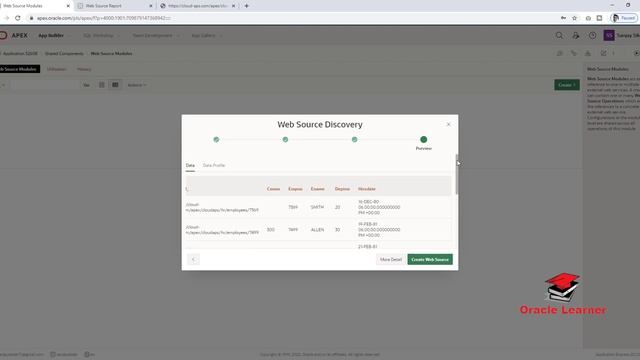
Task: Click the Deptno column header
Action: point(342,189)
